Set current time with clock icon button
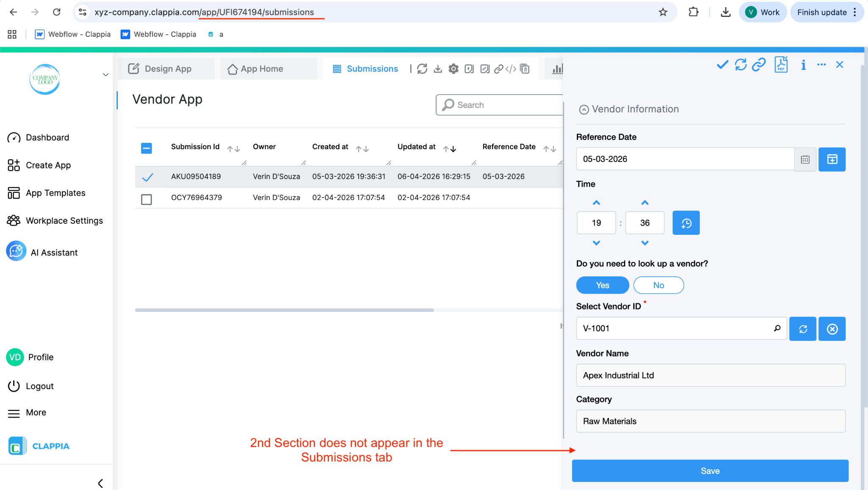868x490 pixels. click(x=686, y=223)
